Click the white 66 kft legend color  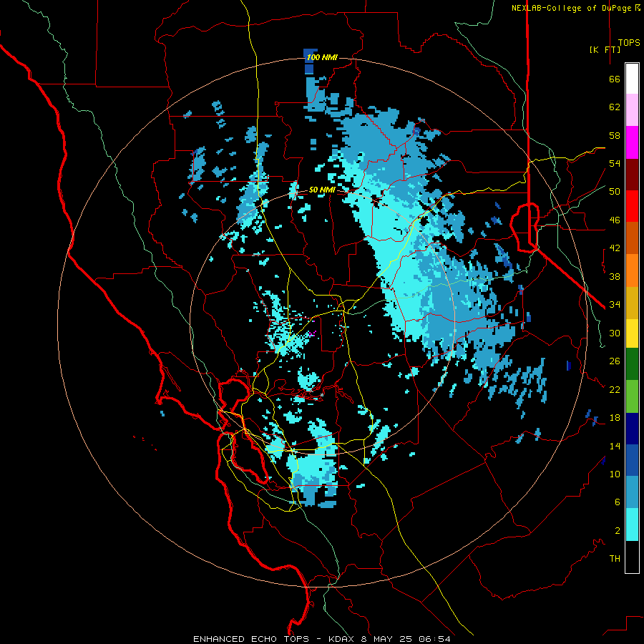pos(632,79)
